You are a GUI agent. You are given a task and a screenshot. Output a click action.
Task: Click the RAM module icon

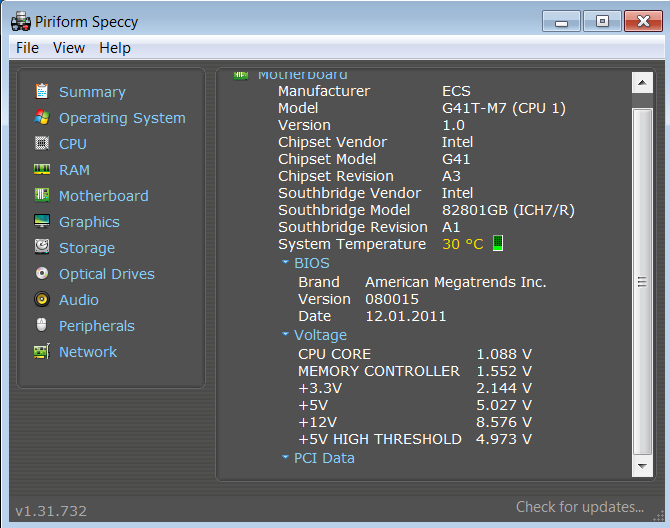pos(42,170)
